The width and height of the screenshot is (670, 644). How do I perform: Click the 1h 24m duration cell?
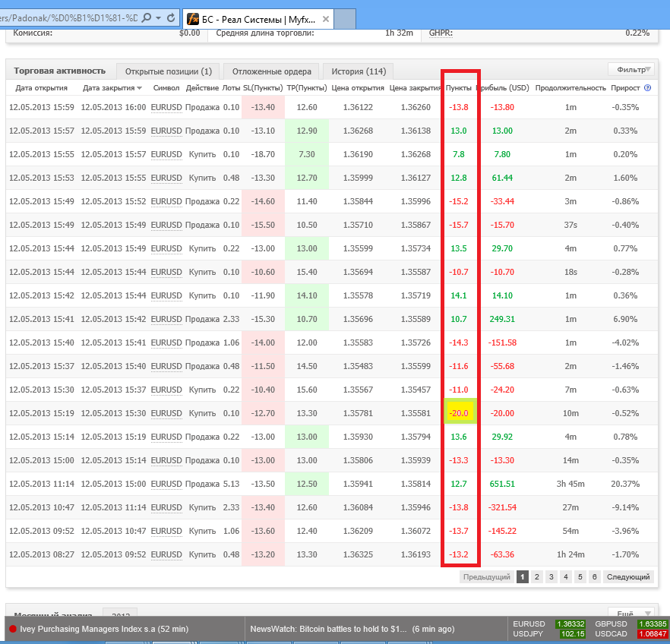pyautogui.click(x=570, y=554)
